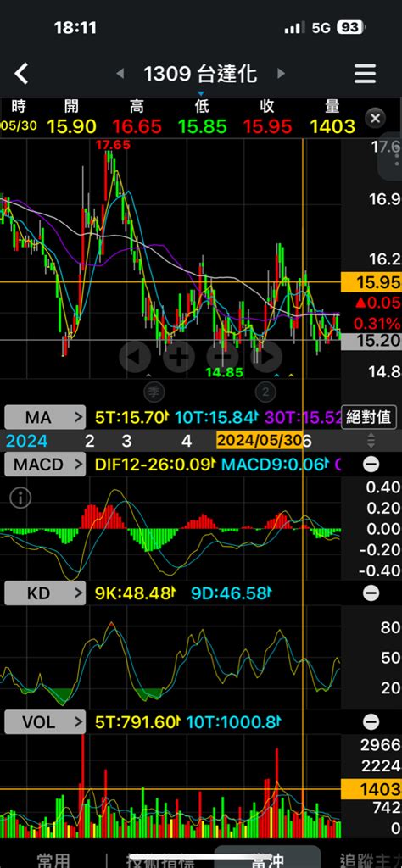This screenshot has height=868, width=402.
Task: Tap the 10T:15.84 moving average value
Action: point(217,417)
